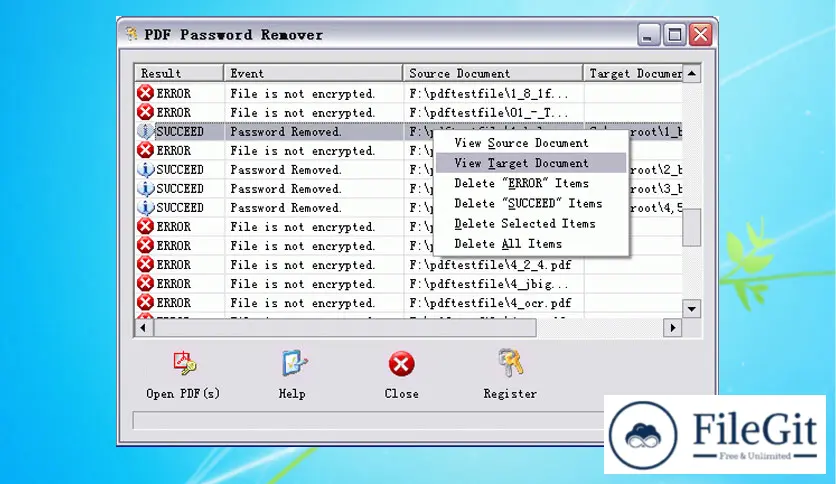Click target cell ending in root\2_b
This screenshot has width=836, height=484.
656,170
